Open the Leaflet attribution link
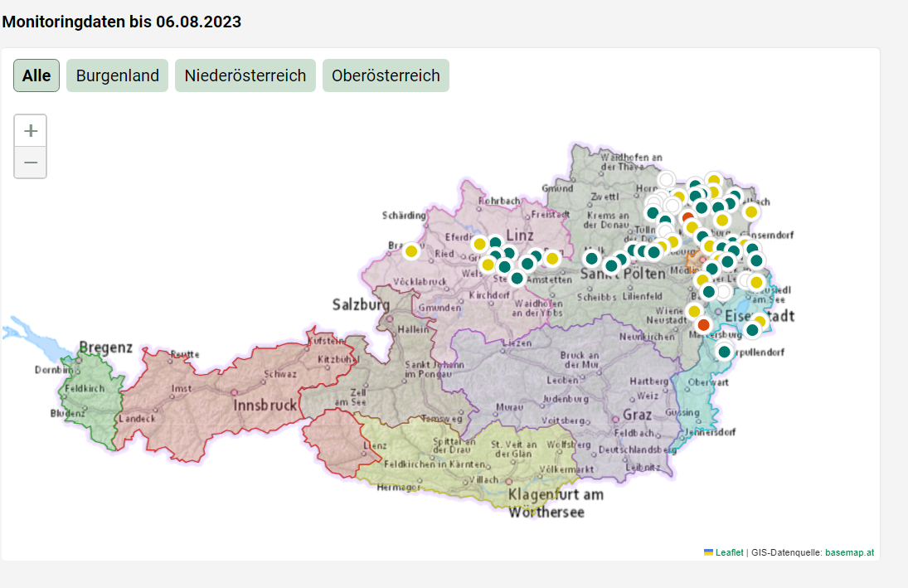The height and width of the screenshot is (588, 908). pyautogui.click(x=729, y=552)
